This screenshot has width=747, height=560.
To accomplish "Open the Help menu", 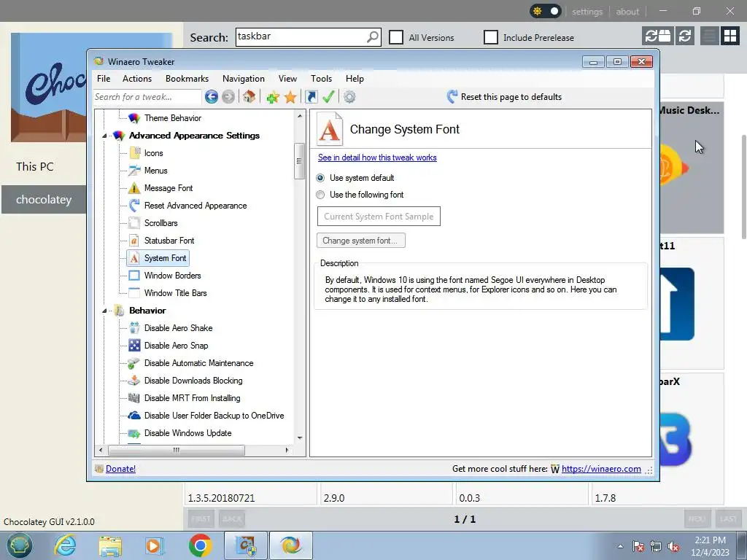I will click(355, 79).
